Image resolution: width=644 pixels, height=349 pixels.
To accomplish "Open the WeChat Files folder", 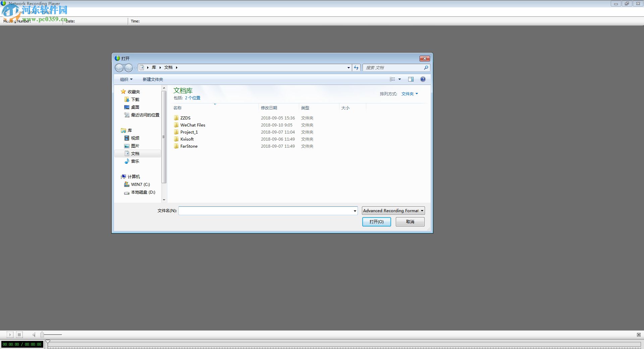I will click(193, 125).
